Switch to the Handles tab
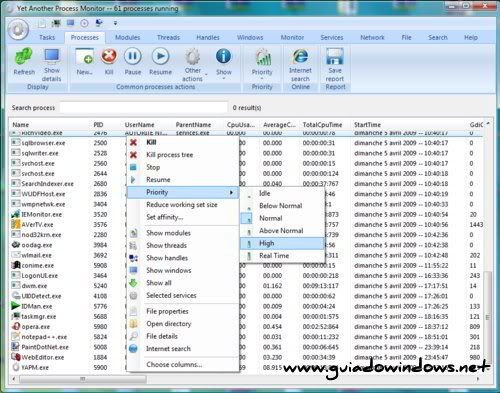 point(208,37)
